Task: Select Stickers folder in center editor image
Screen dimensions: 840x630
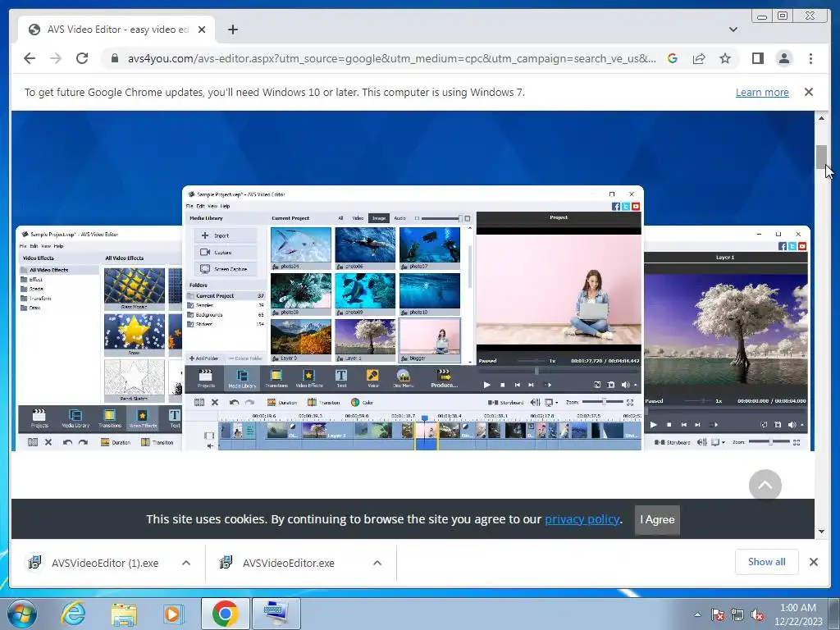Action: coord(203,324)
